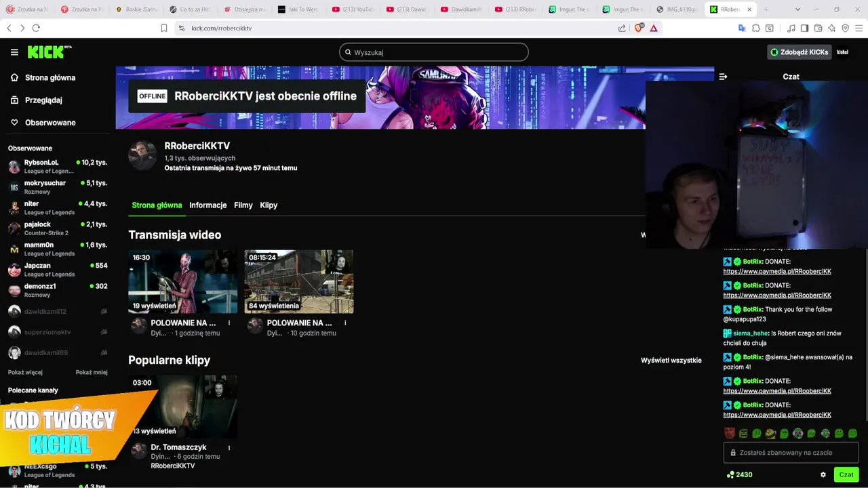
Task: Expand followed list with Pokaż więcej
Action: (x=25, y=372)
